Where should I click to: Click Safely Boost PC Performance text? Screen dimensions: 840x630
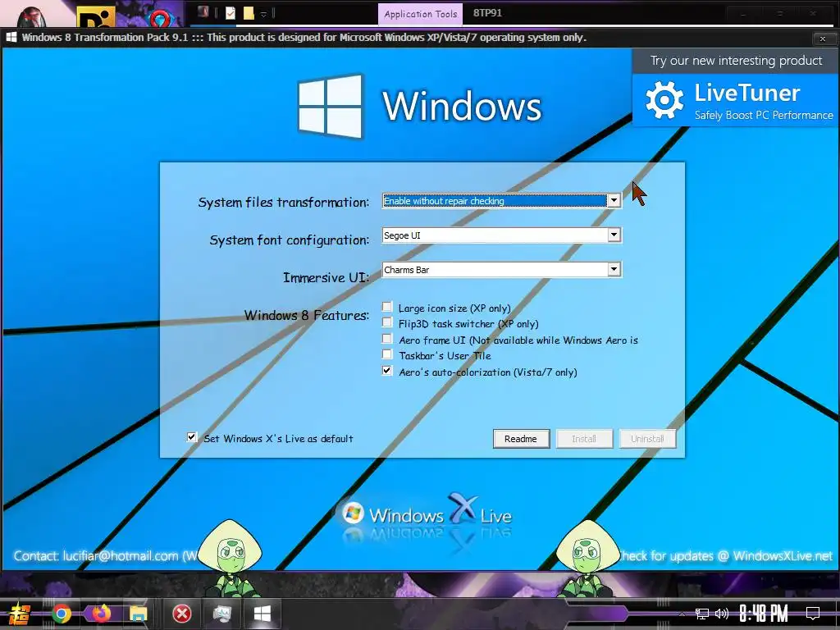[x=764, y=115]
